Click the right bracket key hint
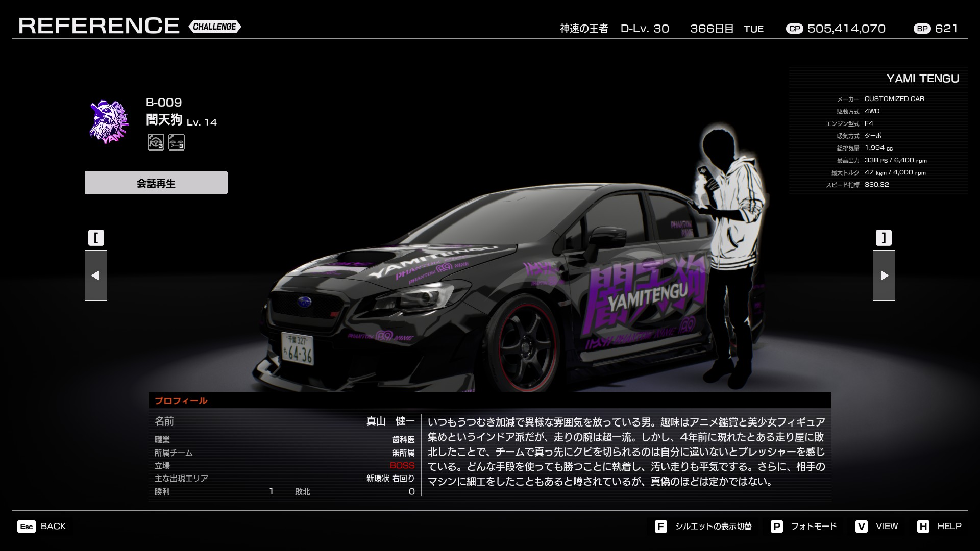This screenshot has width=980, height=551. click(884, 238)
